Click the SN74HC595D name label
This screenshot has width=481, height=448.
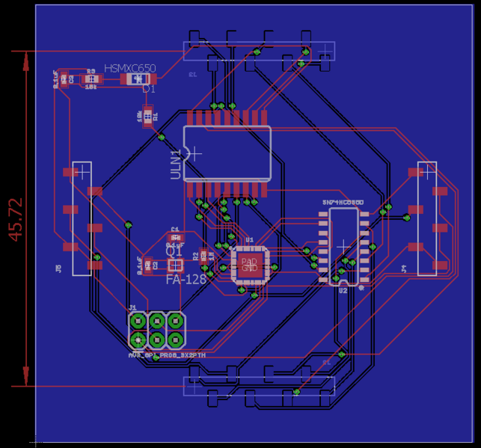click(343, 203)
